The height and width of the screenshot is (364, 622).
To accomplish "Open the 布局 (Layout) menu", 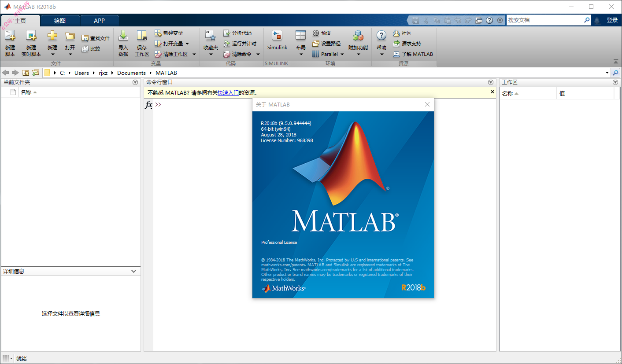I will (301, 44).
